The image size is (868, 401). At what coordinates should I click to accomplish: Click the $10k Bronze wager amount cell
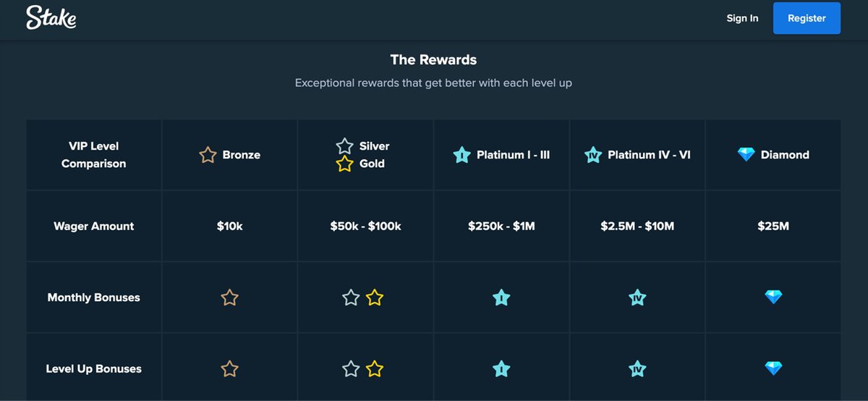pos(230,226)
